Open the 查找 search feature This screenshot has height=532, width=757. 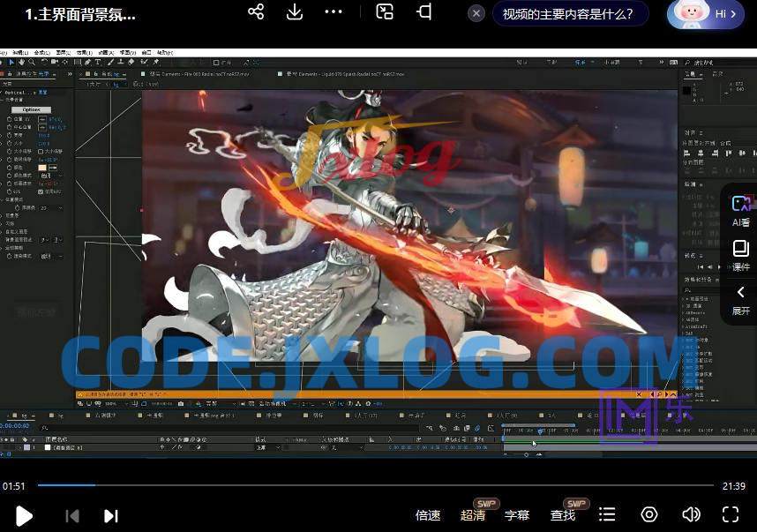click(563, 515)
